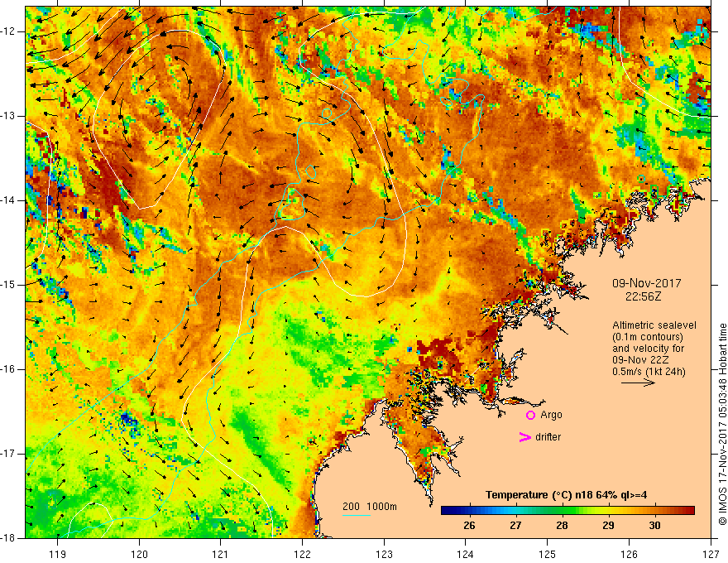Click the cyan bathymetry line legend sample
The width and height of the screenshot is (728, 563).
pyautogui.click(x=357, y=515)
